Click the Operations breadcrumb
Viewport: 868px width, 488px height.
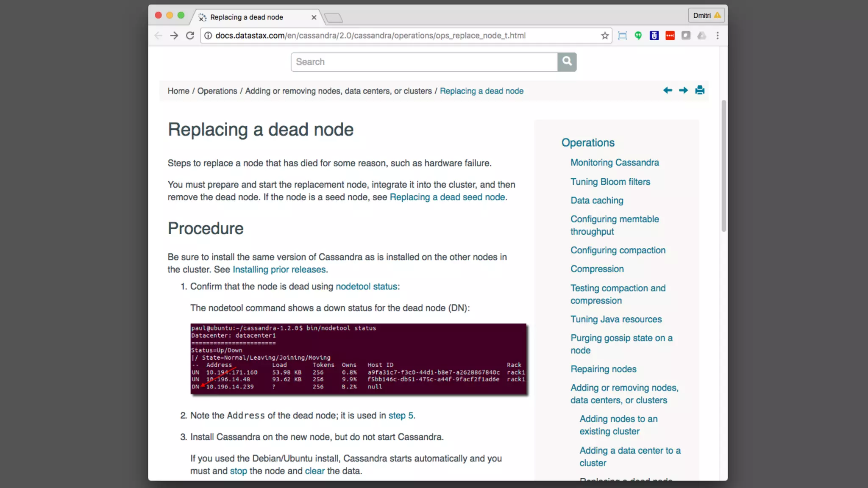coord(217,91)
